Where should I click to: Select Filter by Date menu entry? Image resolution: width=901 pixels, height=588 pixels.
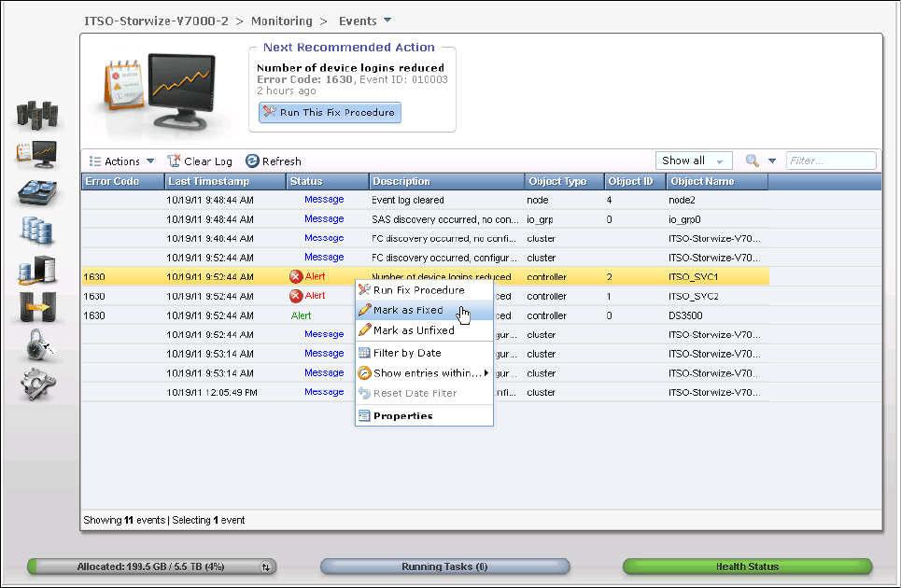[x=407, y=353]
